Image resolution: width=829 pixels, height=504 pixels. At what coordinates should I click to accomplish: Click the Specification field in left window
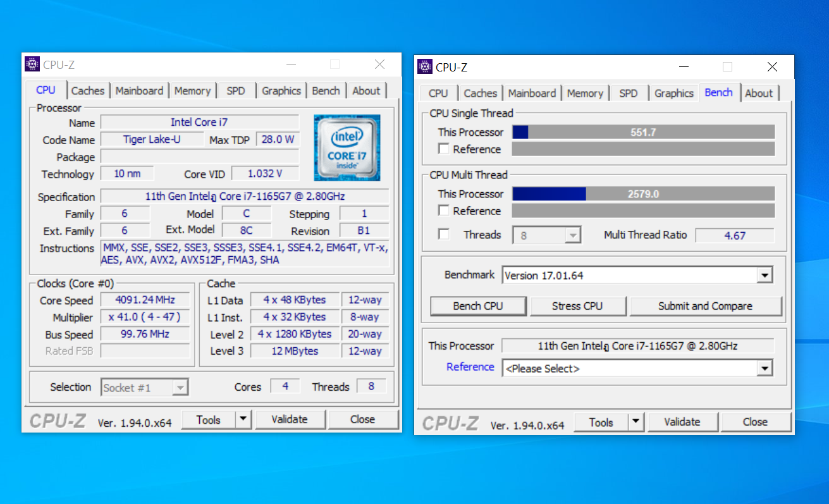[245, 196]
